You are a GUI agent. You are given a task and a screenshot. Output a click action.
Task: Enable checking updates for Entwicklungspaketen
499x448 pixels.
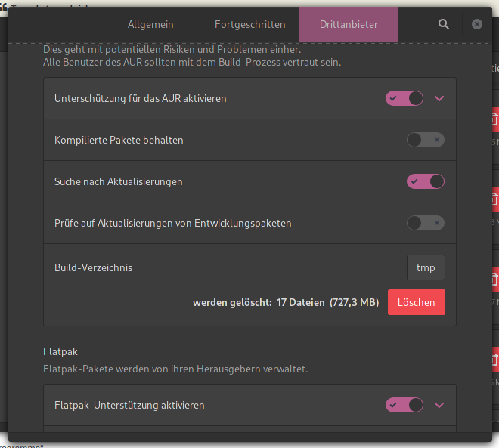click(x=425, y=223)
